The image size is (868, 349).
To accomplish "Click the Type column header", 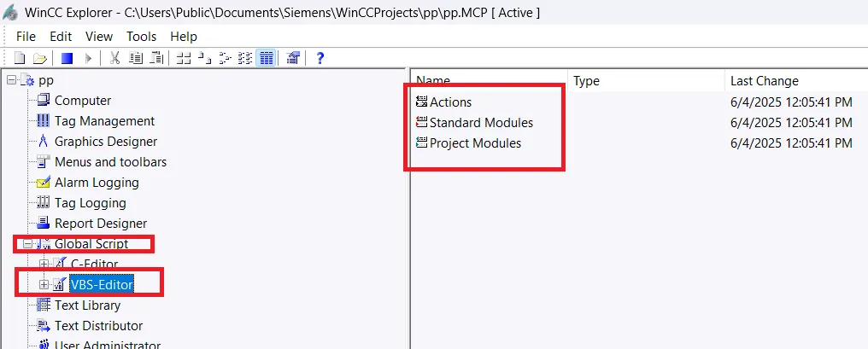I will tap(586, 81).
